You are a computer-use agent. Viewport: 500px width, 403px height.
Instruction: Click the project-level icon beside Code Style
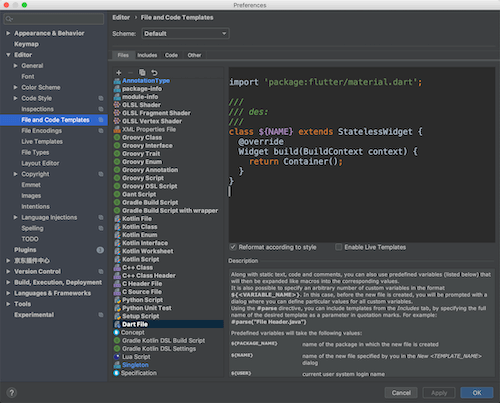[x=101, y=98]
